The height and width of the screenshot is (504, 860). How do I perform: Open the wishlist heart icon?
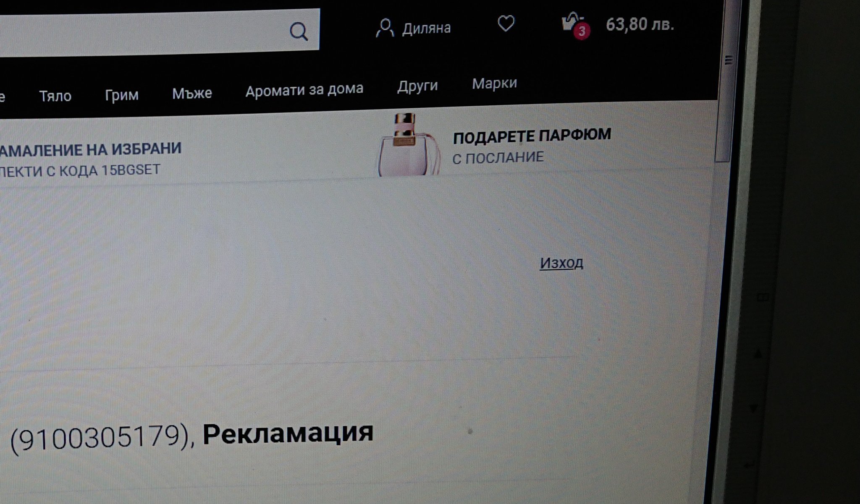(x=506, y=24)
